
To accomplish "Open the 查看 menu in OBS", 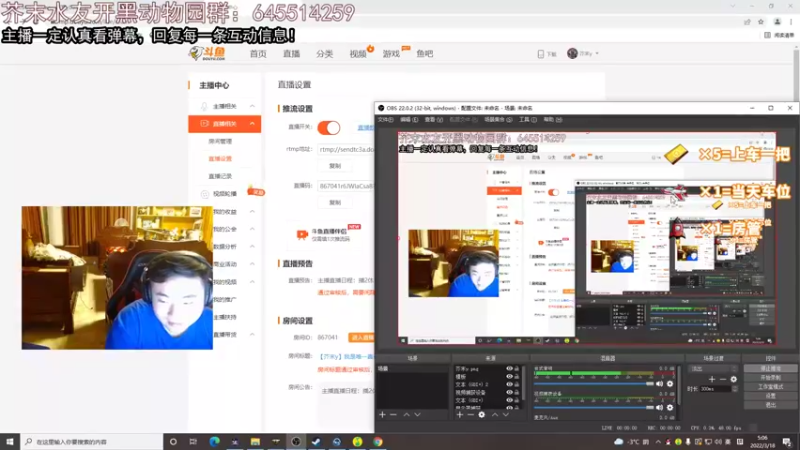I will pos(434,119).
